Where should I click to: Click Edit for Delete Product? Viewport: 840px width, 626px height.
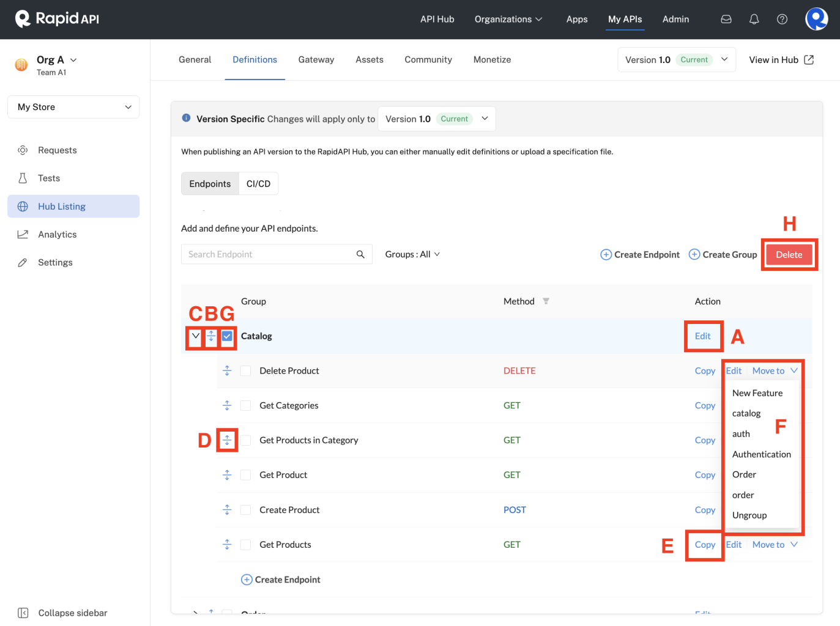(734, 371)
